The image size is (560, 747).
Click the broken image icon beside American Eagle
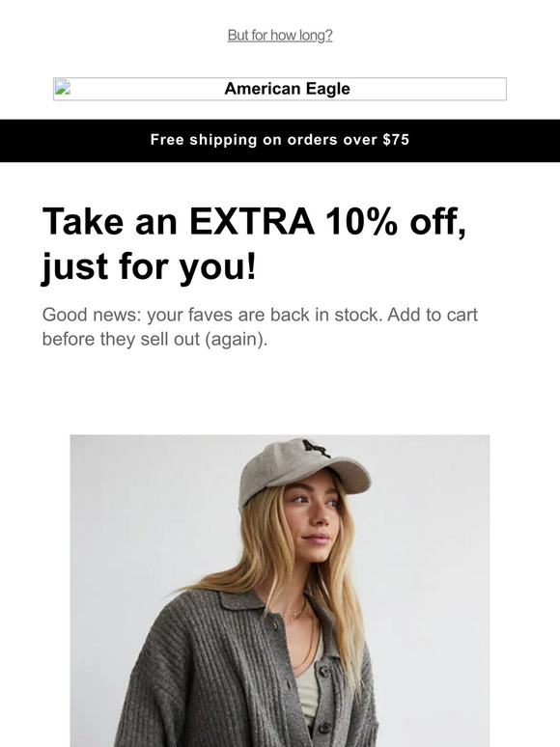[63, 88]
